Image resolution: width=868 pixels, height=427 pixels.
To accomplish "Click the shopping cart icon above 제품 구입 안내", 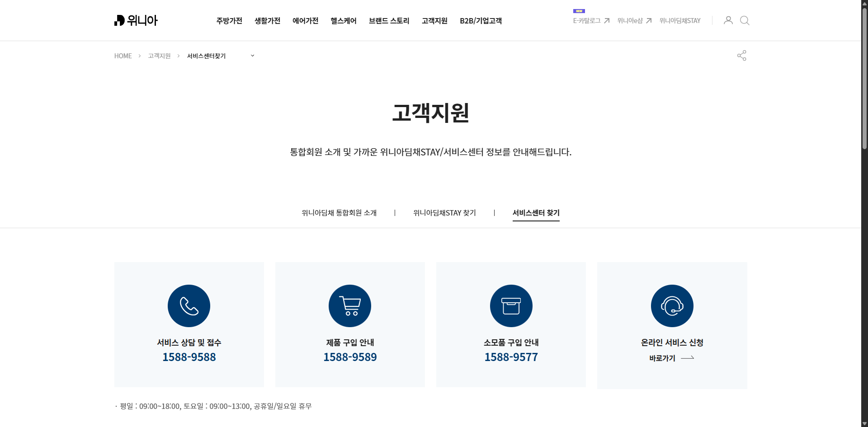I will [x=349, y=305].
